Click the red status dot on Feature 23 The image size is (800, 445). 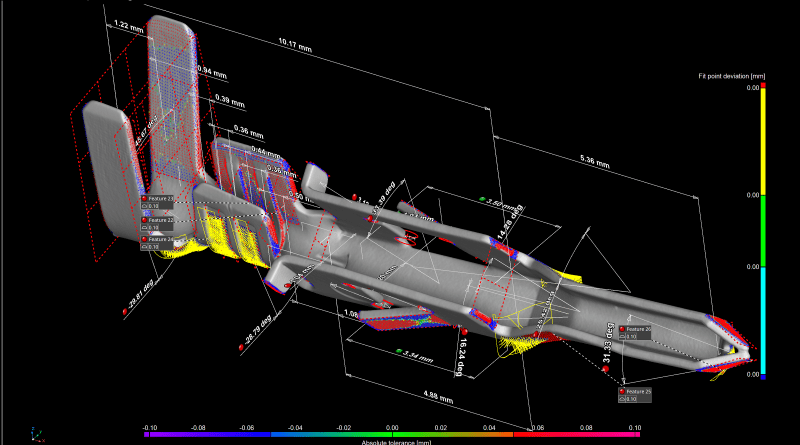(x=144, y=199)
